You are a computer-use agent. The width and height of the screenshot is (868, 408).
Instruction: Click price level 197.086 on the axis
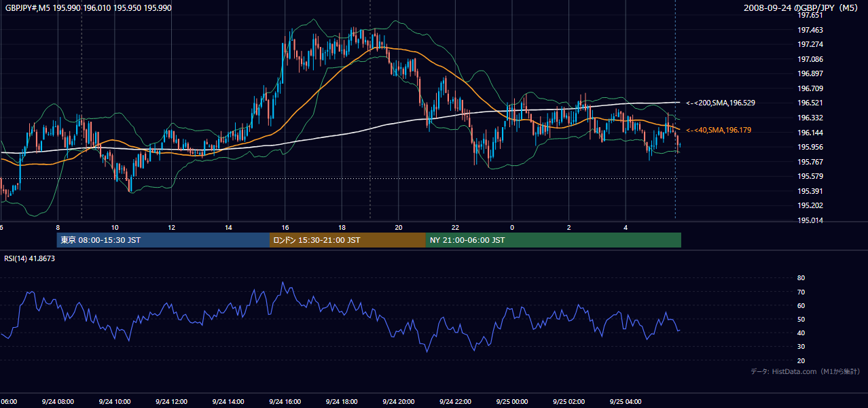click(810, 59)
